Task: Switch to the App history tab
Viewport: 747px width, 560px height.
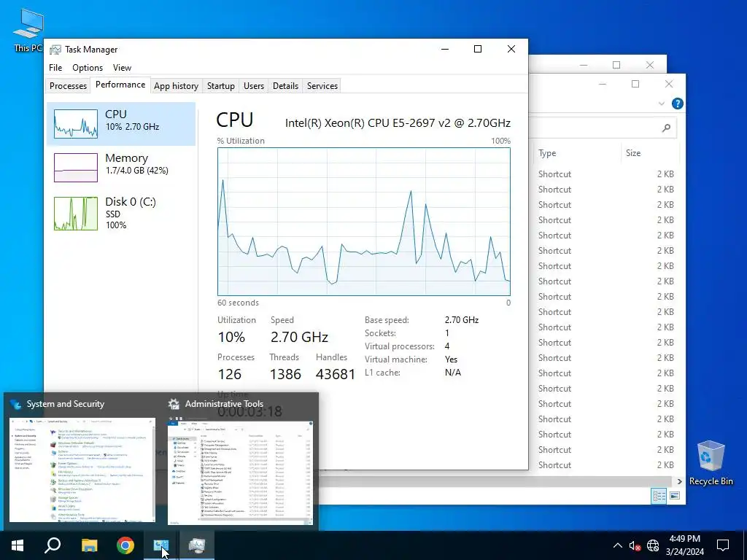Action: coord(176,86)
